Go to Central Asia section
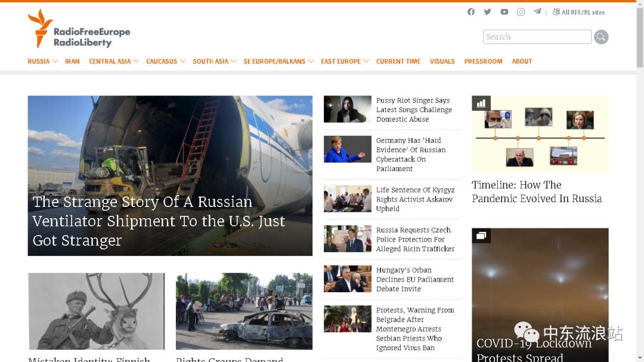The width and height of the screenshot is (644, 362). point(110,61)
